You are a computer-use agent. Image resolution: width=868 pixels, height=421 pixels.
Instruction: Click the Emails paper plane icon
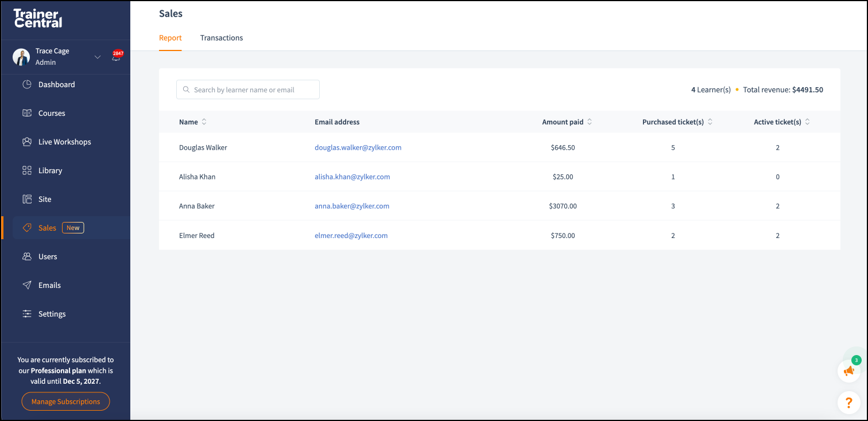tap(27, 285)
